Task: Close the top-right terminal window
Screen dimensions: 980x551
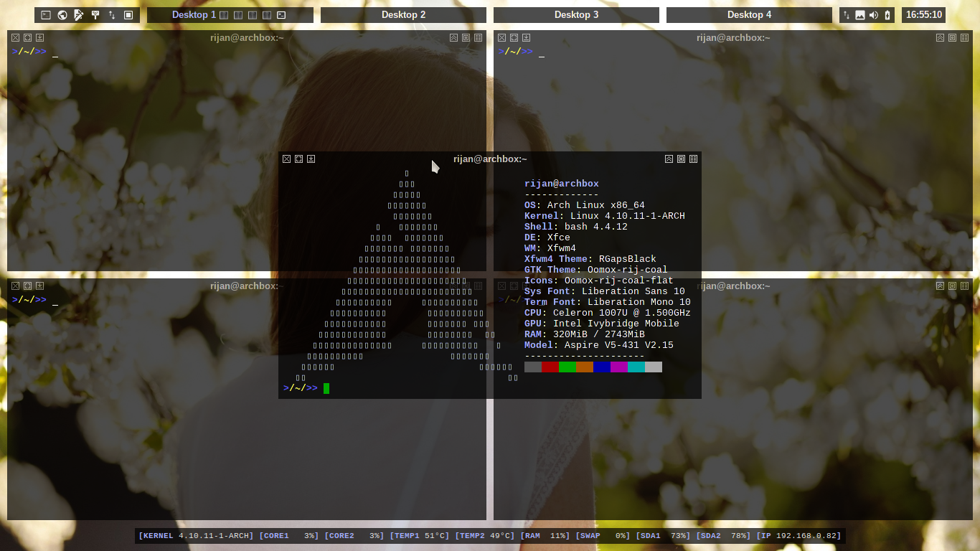Action: click(501, 37)
